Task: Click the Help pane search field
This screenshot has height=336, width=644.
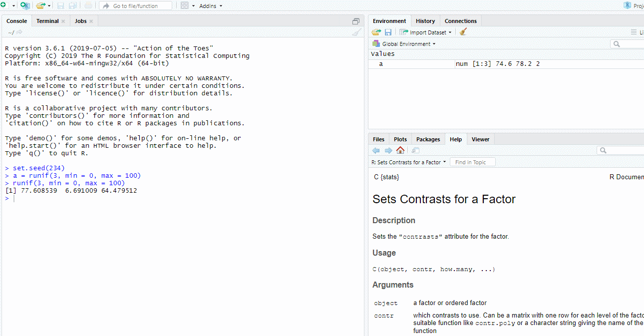Action: [x=621, y=150]
